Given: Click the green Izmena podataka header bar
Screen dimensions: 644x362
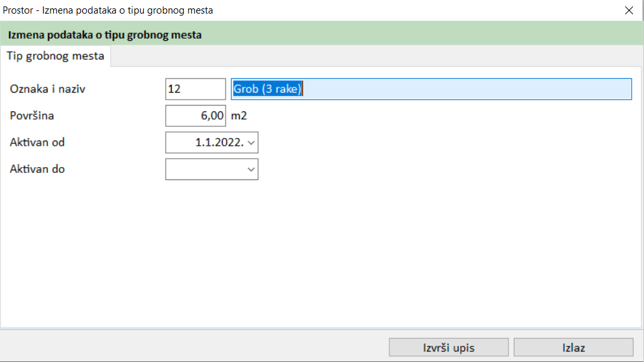Looking at the screenshot, I should 324,35.
